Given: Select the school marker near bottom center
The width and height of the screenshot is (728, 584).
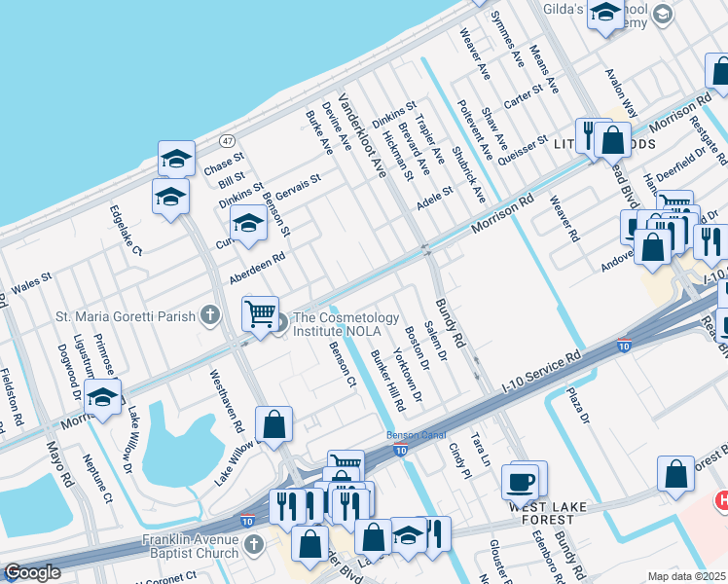Looking at the screenshot, I should pyautogui.click(x=409, y=536).
